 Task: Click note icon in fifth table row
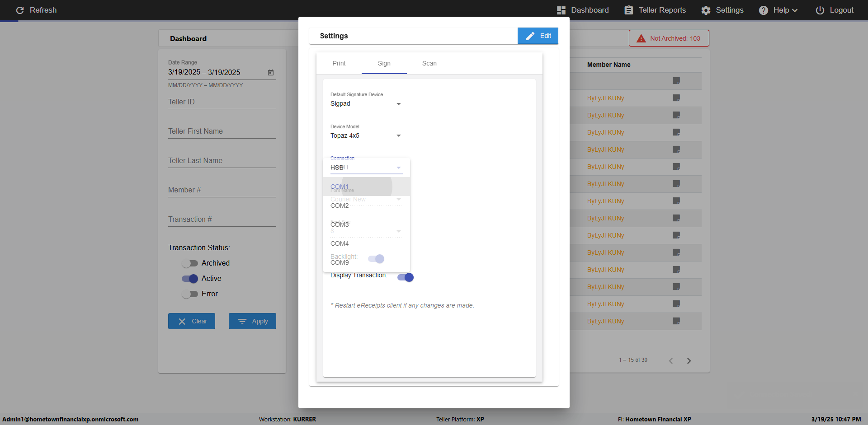point(676,149)
